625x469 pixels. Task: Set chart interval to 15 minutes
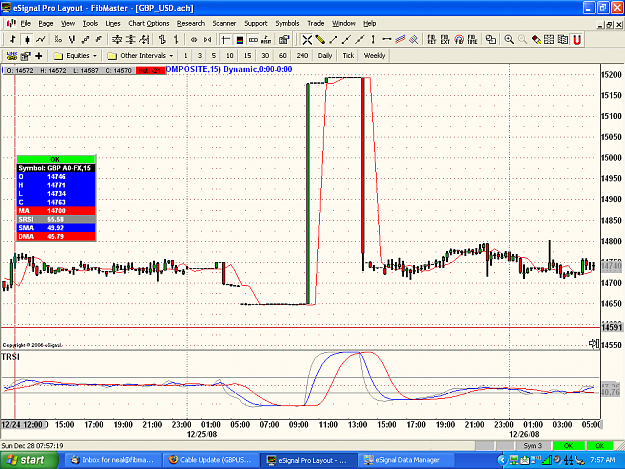(x=248, y=56)
